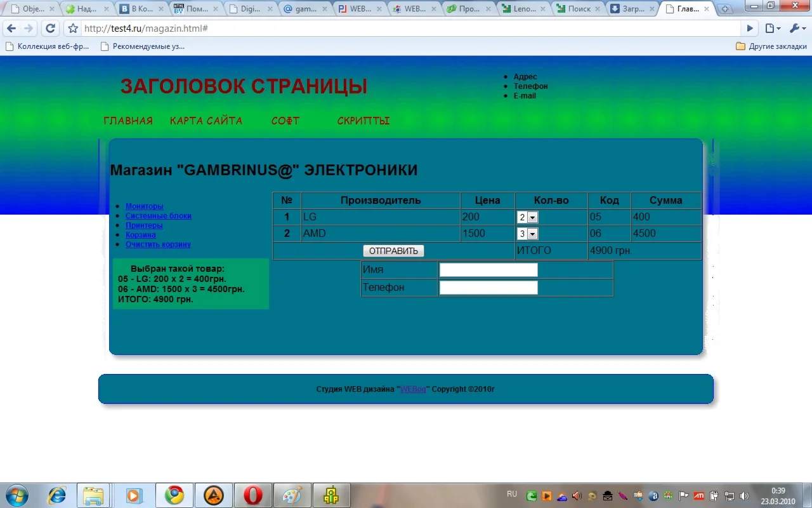Screen dimensions: 812x508
Task: Open Windows Explorer from the taskbar
Action: (x=93, y=495)
